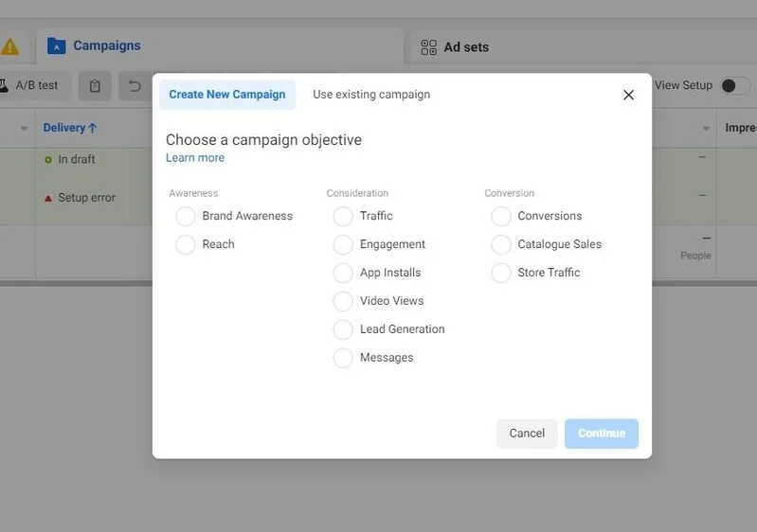Click the Campaigns folder icon

coord(57,46)
